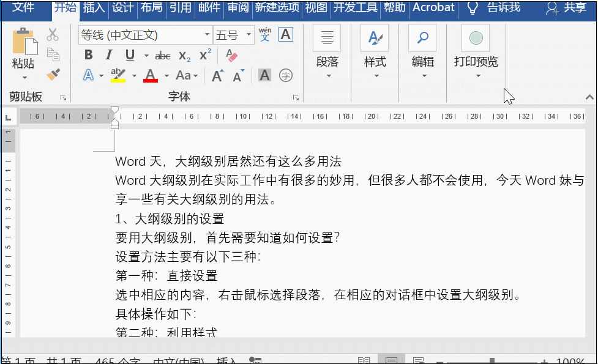Click the line "具体操作如下:"
The image size is (598, 364).
pyautogui.click(x=156, y=314)
